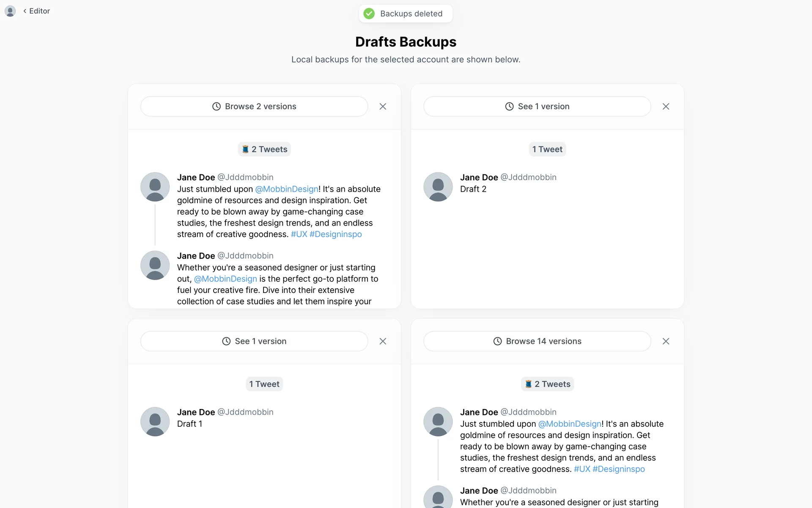Image resolution: width=812 pixels, height=508 pixels.
Task: Click Jane Doe avatar beside Draft 1
Action: pos(155,422)
